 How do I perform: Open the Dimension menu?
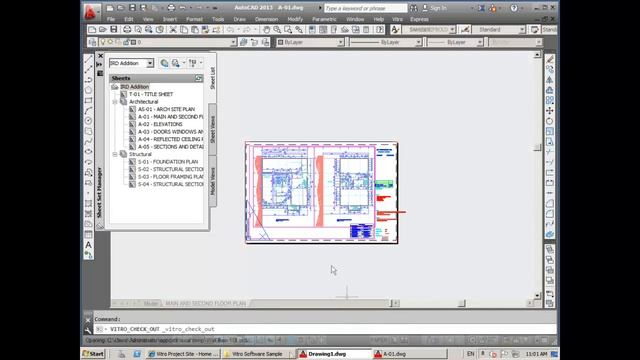pyautogui.click(x=266, y=19)
